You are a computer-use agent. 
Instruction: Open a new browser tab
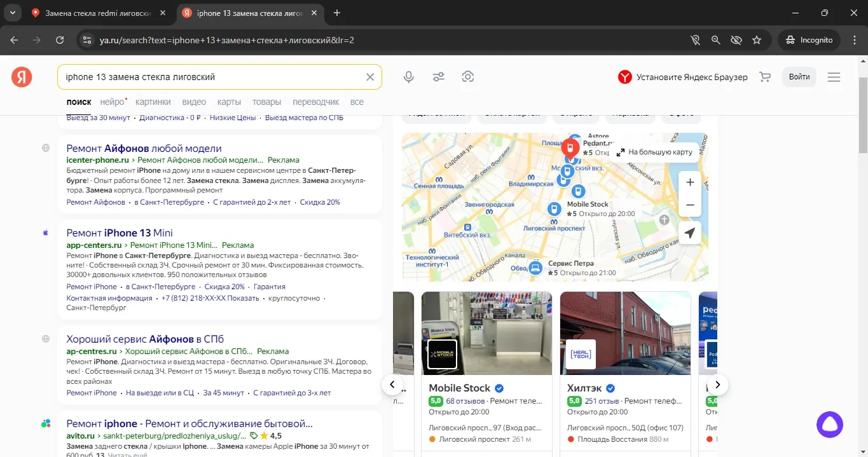[x=337, y=13]
